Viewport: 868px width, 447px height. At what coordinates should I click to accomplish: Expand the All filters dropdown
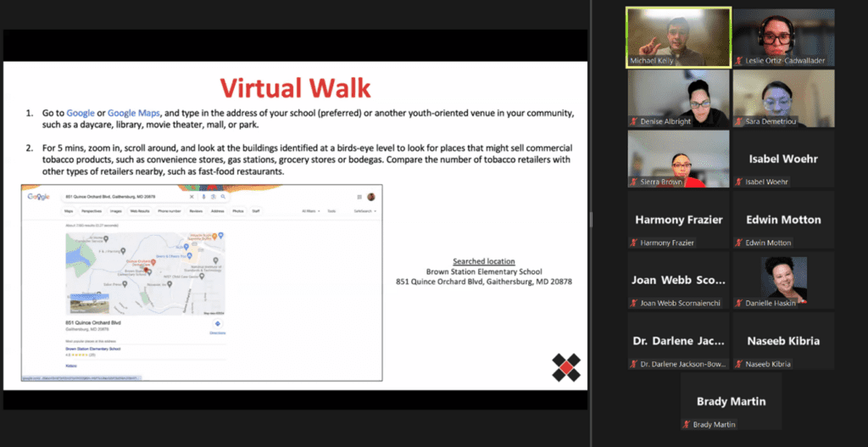pyautogui.click(x=309, y=210)
